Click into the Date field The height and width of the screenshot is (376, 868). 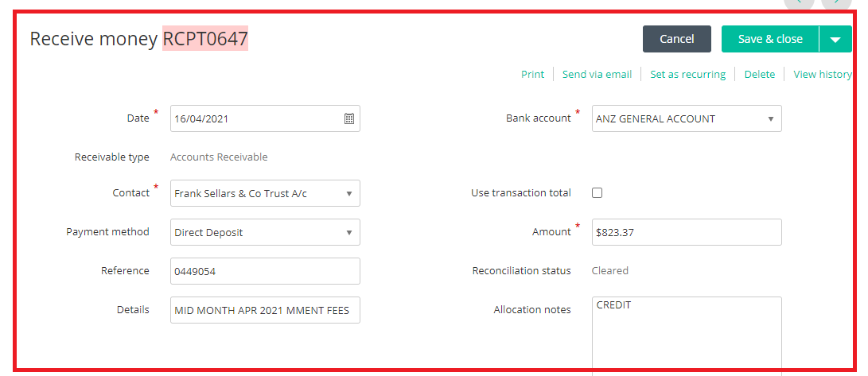point(265,118)
